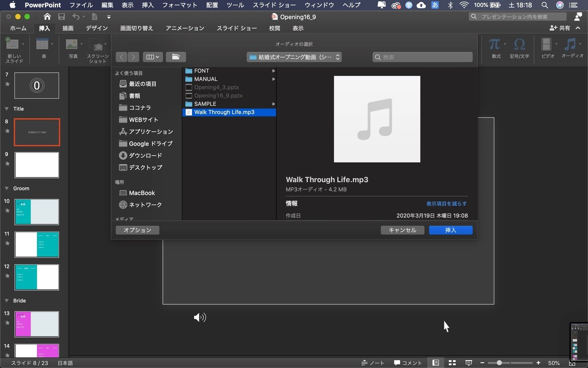Go forward with the dialog's right chevron
Viewport: 588px width, 368px height.
133,57
